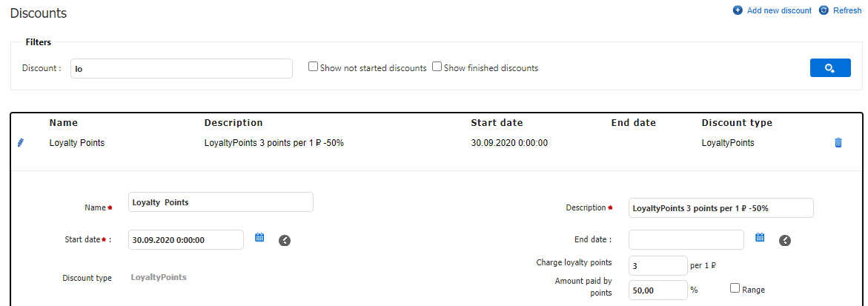Click the pencil edit icon for Loyalty Points
Viewport: 868px width, 306px height.
click(20, 143)
